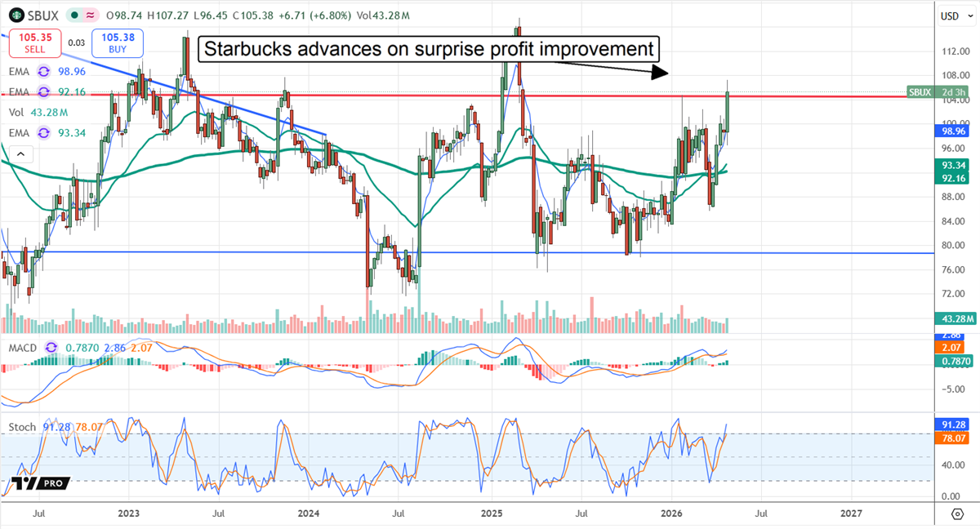Click the 2027 time axis label
The height and width of the screenshot is (529, 980).
851,513
